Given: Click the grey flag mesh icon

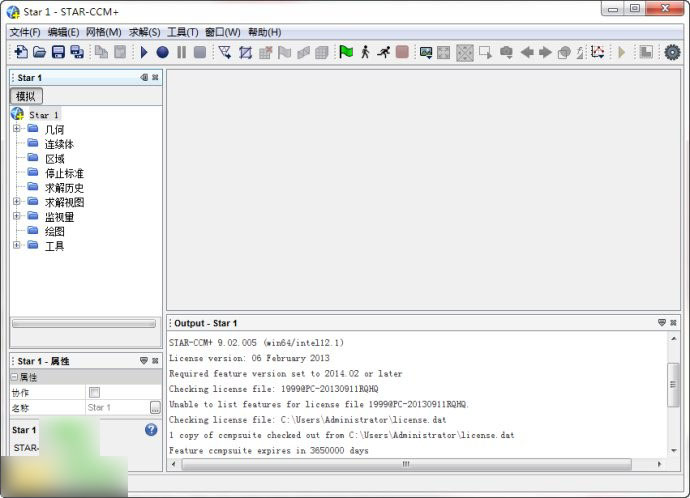Looking at the screenshot, I should point(284,52).
